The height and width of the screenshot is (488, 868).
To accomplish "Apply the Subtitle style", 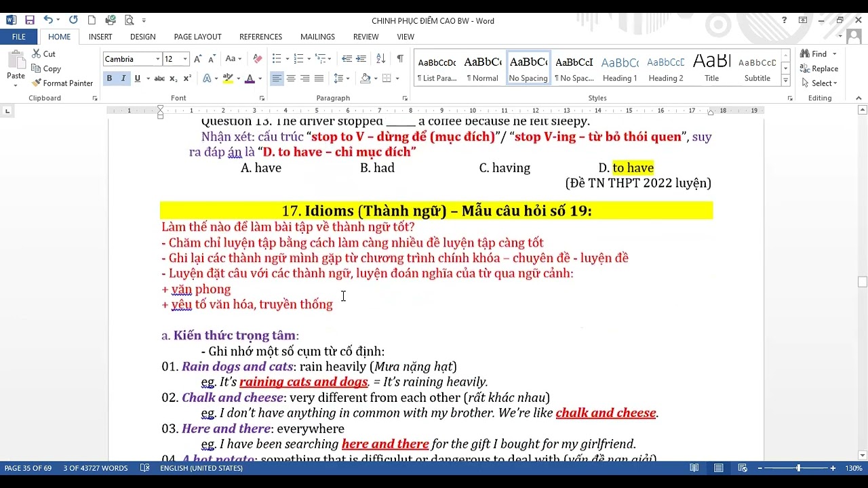I will click(757, 68).
